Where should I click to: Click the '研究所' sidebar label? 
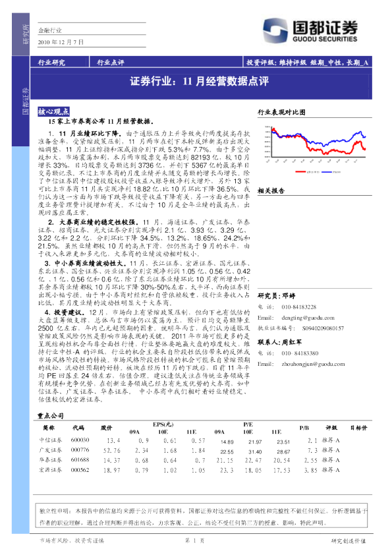coord(26,34)
